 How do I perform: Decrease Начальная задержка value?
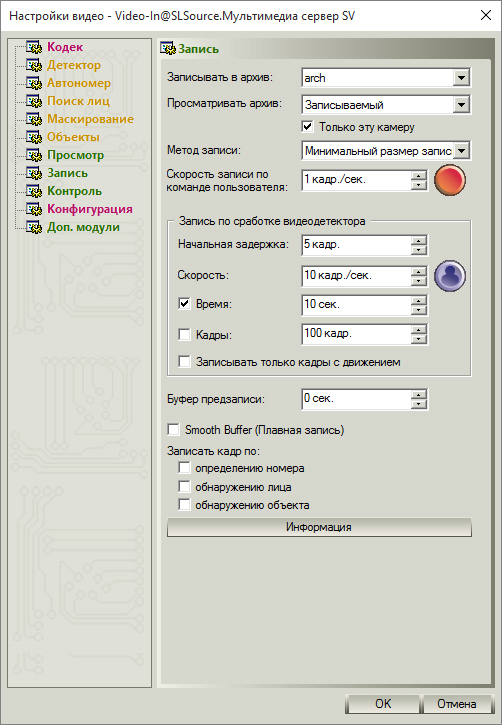[419, 250]
